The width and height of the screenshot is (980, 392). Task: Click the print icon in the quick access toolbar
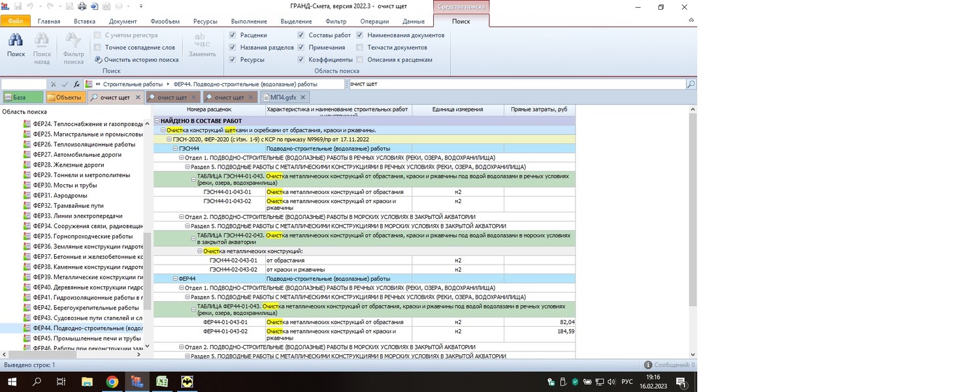82,7
